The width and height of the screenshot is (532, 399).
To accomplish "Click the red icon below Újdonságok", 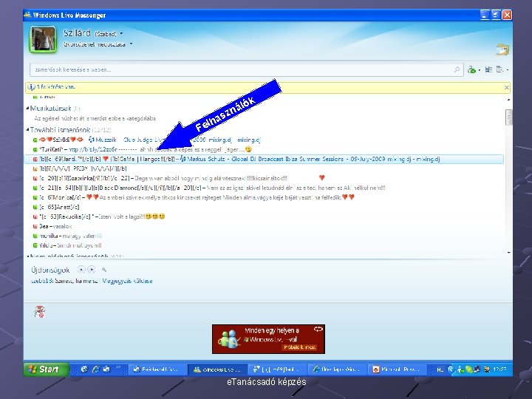I will point(40,312).
